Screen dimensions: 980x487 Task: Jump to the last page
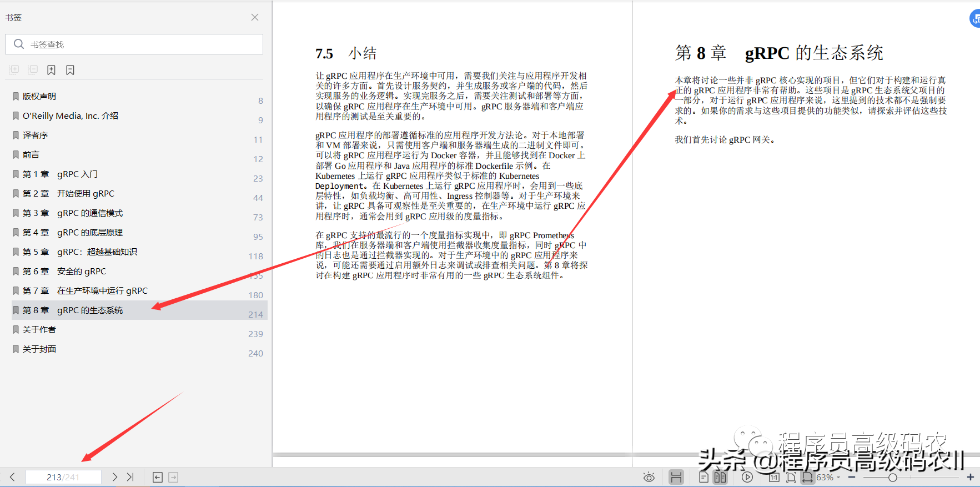click(130, 477)
